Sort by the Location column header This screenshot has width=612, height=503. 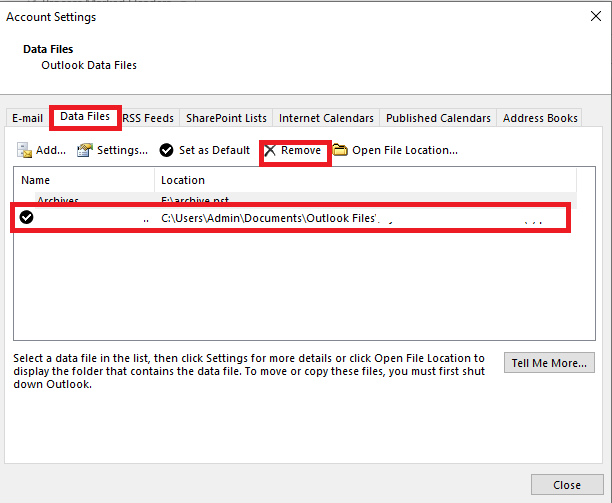coord(365,180)
